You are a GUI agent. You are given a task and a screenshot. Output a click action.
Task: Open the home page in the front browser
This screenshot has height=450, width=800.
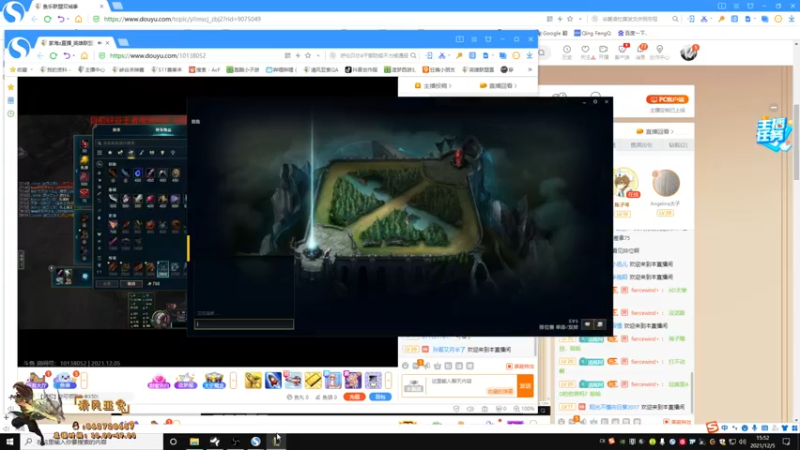84,56
